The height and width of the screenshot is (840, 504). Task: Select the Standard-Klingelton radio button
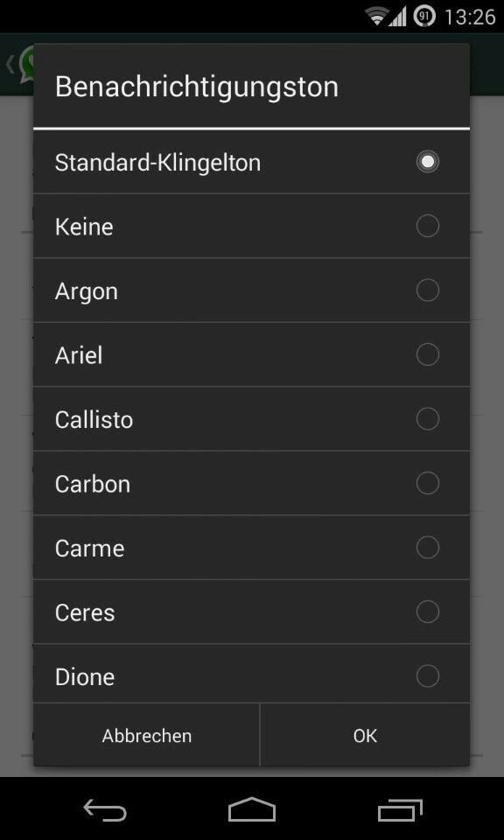[427, 162]
